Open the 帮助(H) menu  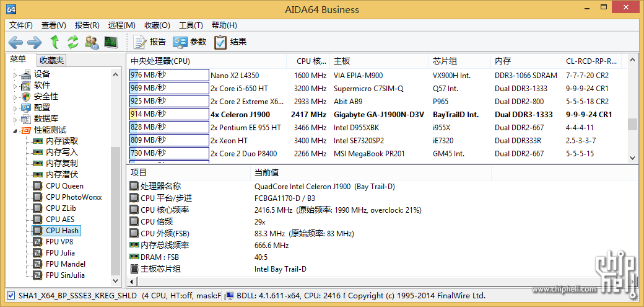(x=224, y=25)
